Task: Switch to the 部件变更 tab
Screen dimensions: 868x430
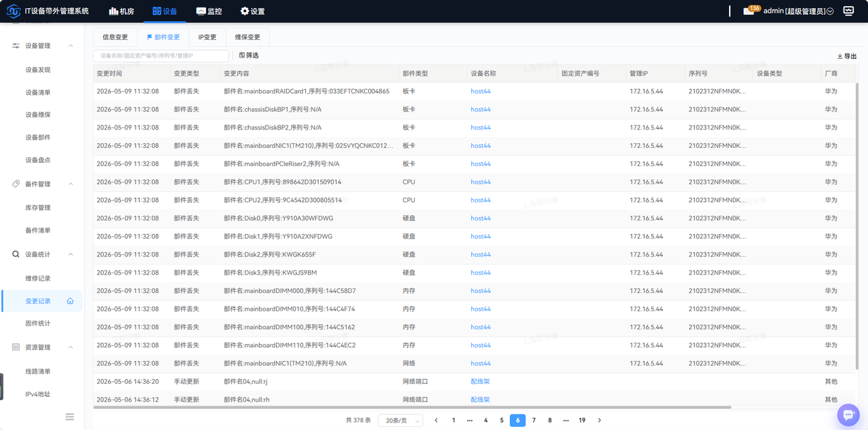Action: click(x=163, y=37)
